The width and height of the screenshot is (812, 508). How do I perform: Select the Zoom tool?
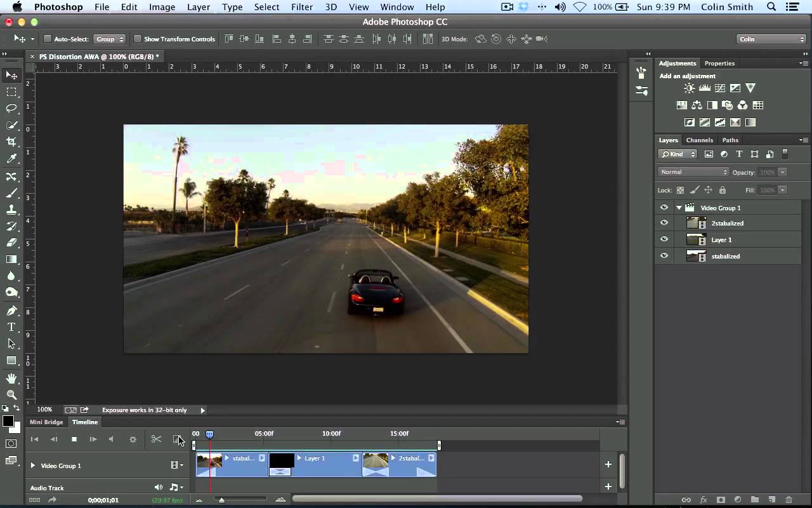(11, 394)
